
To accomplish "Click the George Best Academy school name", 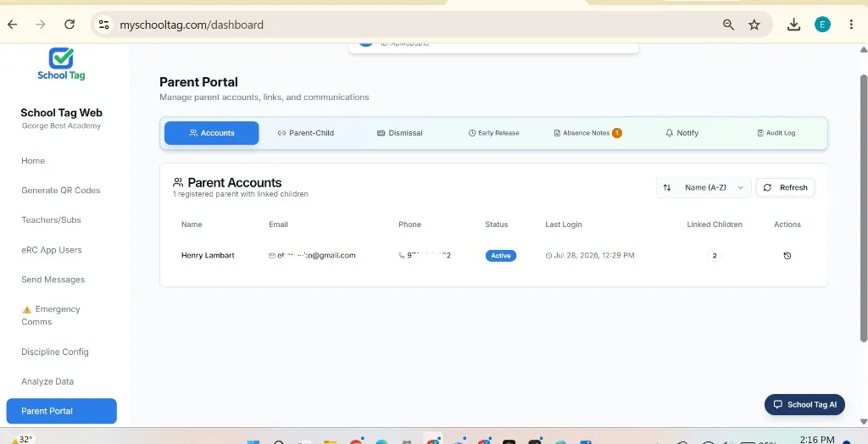I will (61, 125).
